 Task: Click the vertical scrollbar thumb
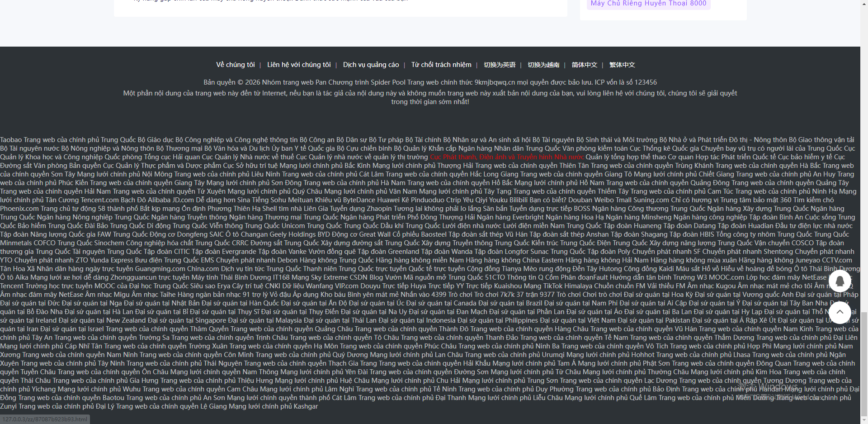[864, 362]
